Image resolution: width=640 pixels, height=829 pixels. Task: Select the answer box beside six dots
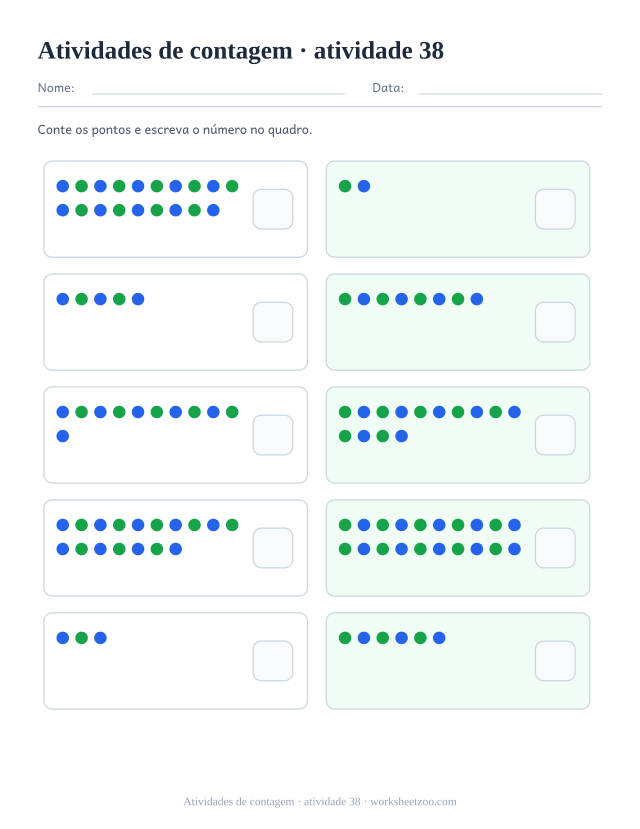point(555,661)
